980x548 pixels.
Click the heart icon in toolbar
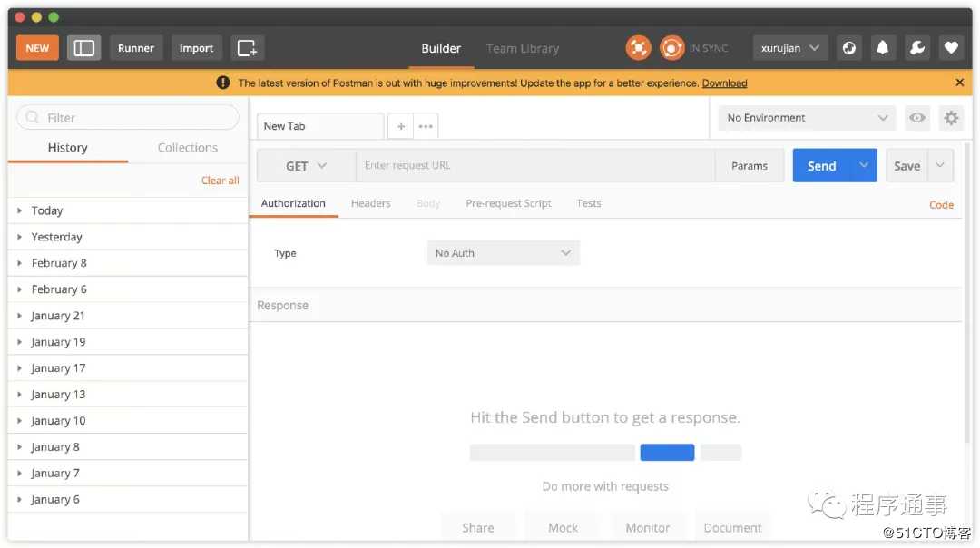pyautogui.click(x=950, y=48)
